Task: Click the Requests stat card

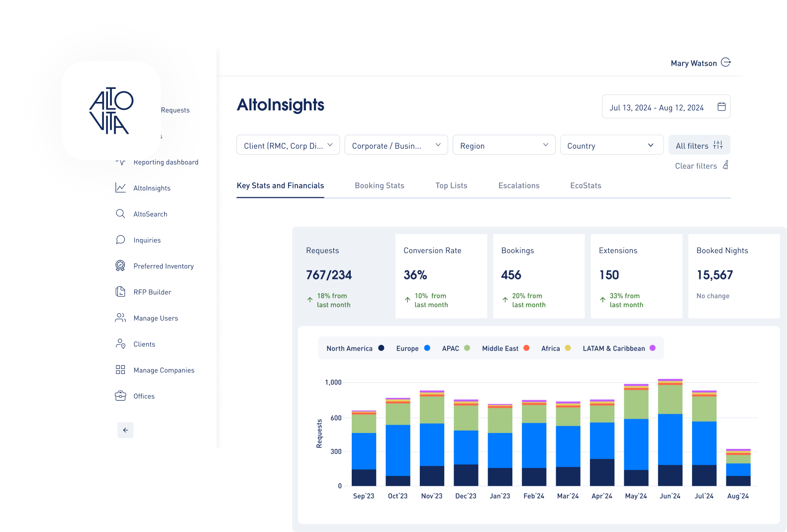Action: coord(344,276)
